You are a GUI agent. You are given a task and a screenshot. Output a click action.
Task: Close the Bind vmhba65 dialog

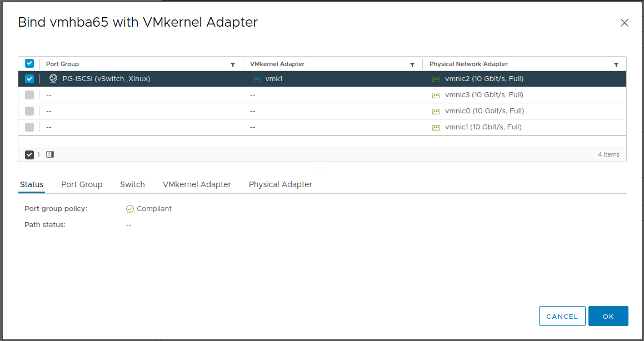click(625, 23)
